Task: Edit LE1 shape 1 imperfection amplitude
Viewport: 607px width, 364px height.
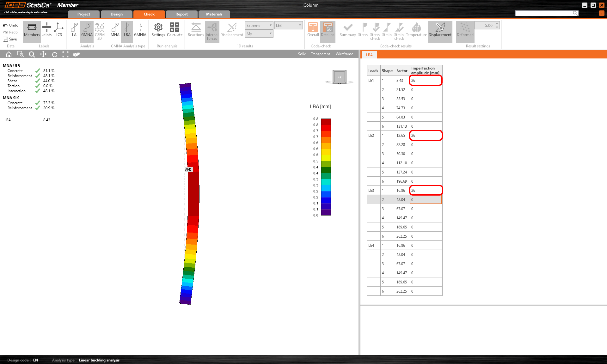Action: pos(425,81)
